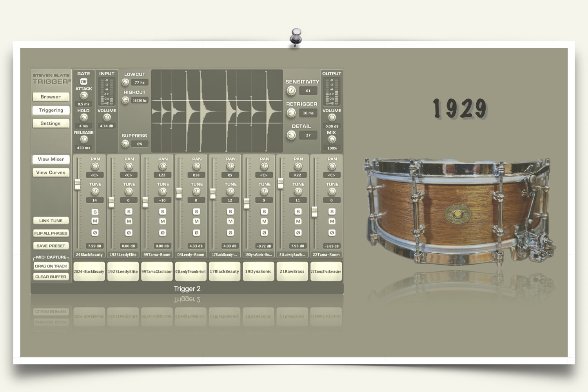Click the Pan knob on 03Leedy-Room channel
Viewport: 588px width, 392px height.
pyautogui.click(x=196, y=167)
